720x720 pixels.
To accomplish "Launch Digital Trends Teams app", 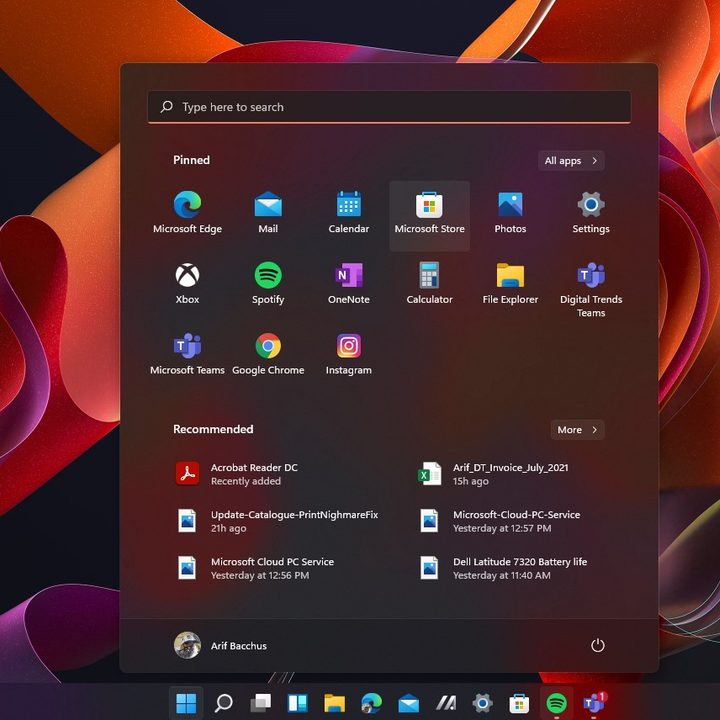I will pos(591,289).
